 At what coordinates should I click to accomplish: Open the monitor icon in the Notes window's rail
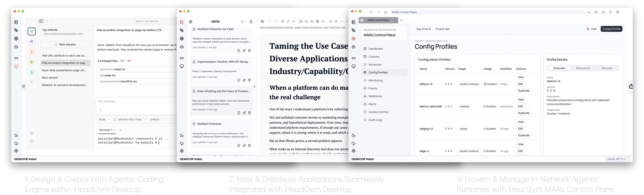[x=182, y=66]
